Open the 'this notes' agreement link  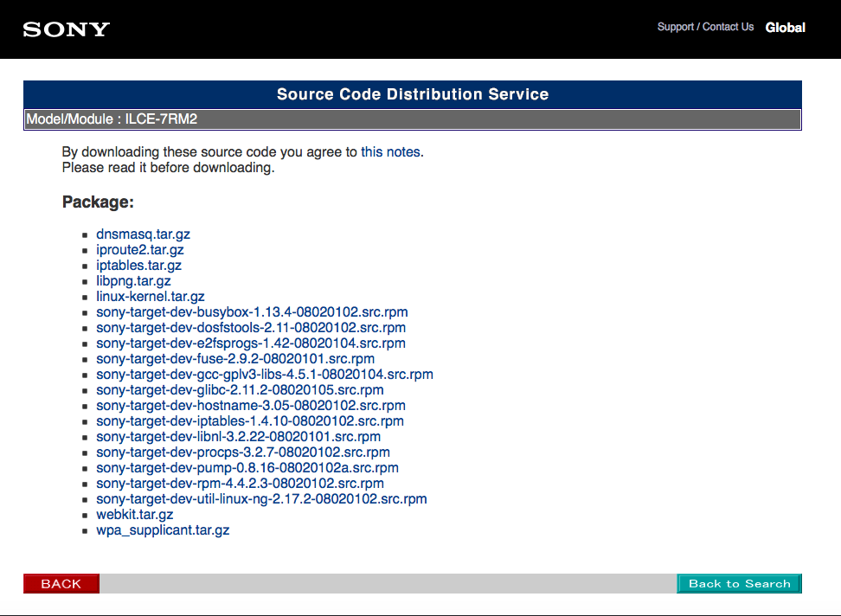point(390,151)
